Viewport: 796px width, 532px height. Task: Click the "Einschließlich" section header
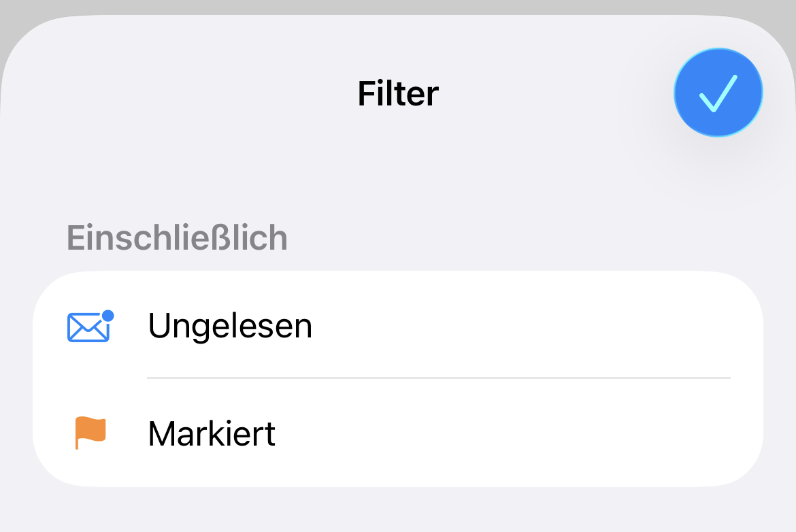[x=177, y=238]
